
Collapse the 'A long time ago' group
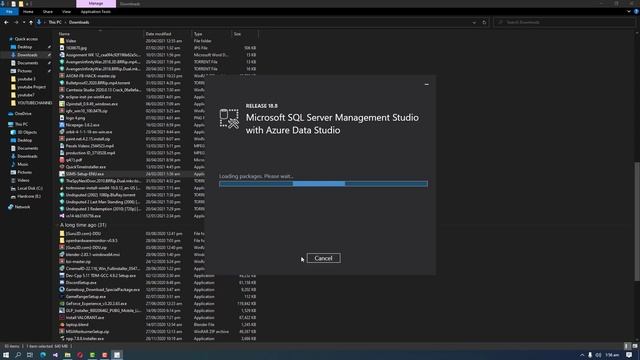[x=58, y=225]
